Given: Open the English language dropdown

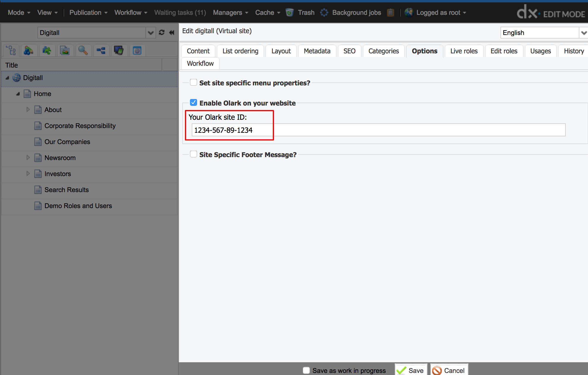Looking at the screenshot, I should point(584,33).
